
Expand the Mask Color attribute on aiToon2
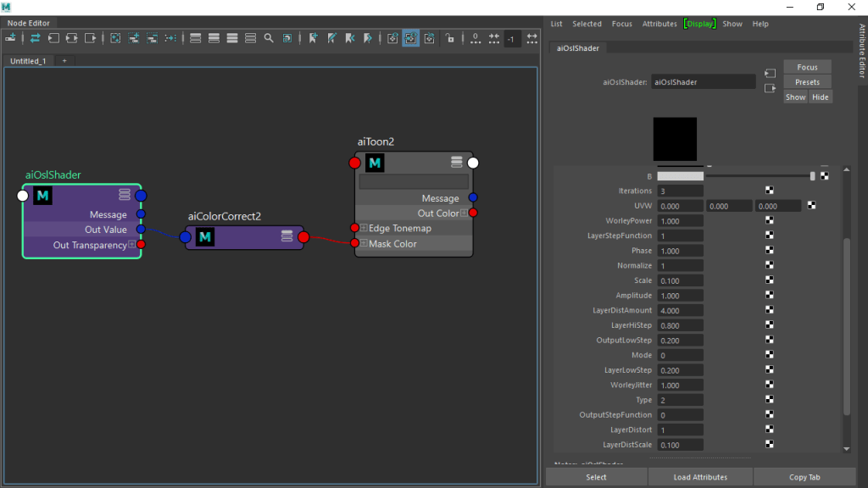(364, 244)
